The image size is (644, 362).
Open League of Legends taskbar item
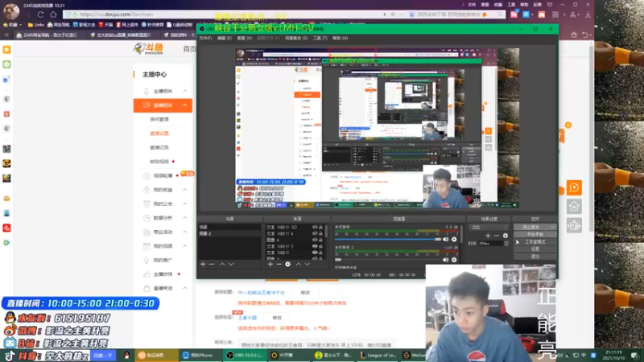click(x=377, y=355)
